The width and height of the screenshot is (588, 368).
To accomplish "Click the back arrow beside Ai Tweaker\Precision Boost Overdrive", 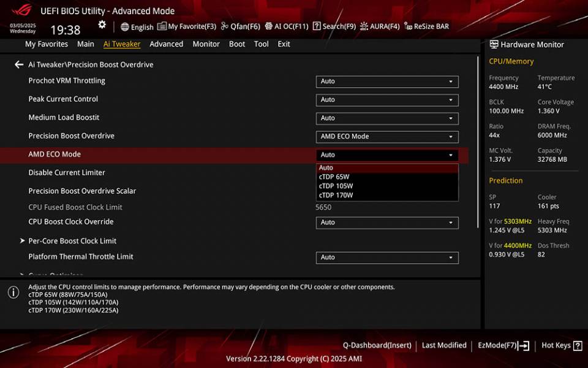I will click(19, 64).
